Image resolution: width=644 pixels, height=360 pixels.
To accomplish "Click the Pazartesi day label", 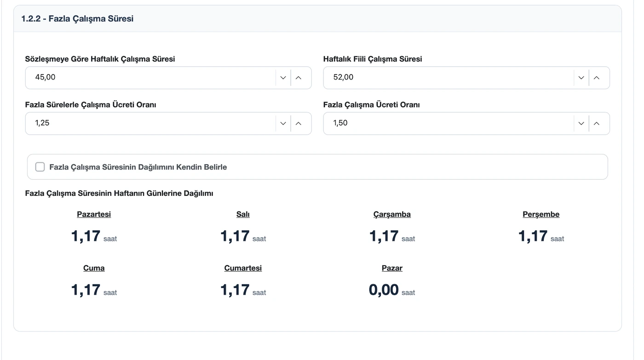I will click(x=94, y=214).
